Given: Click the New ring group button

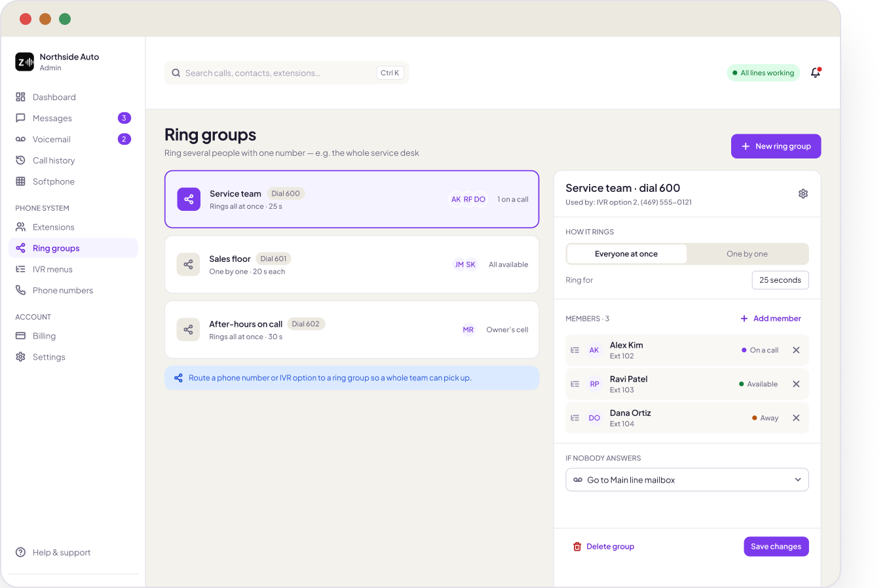Looking at the screenshot, I should coord(776,146).
